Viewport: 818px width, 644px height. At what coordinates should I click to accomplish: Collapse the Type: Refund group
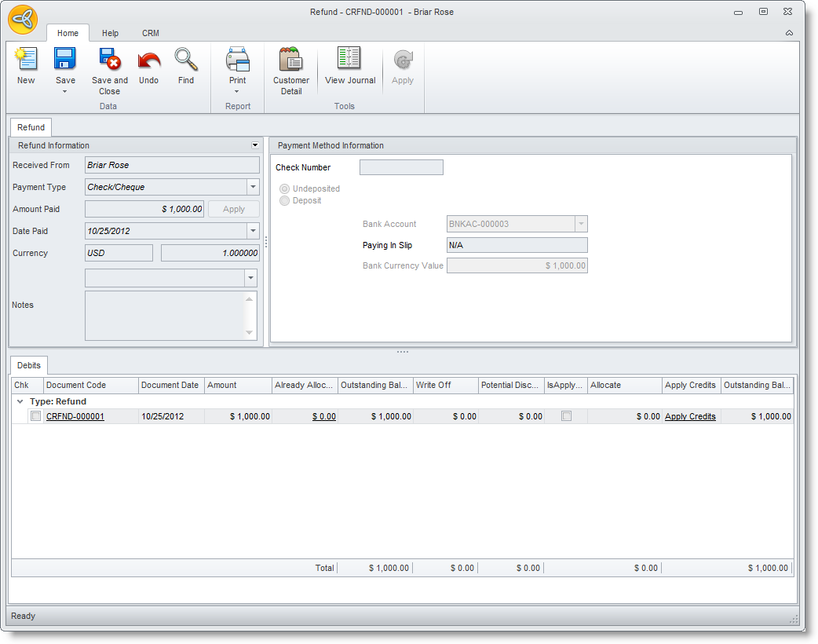coord(20,401)
